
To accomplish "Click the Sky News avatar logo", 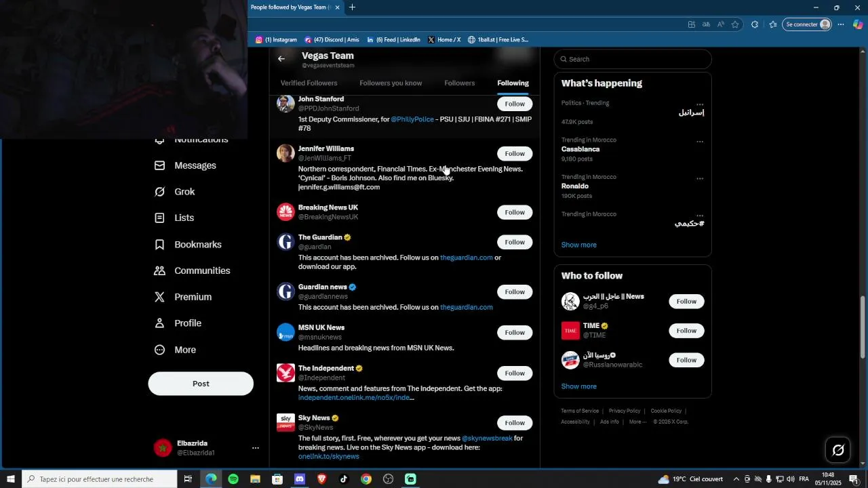I will point(285,422).
